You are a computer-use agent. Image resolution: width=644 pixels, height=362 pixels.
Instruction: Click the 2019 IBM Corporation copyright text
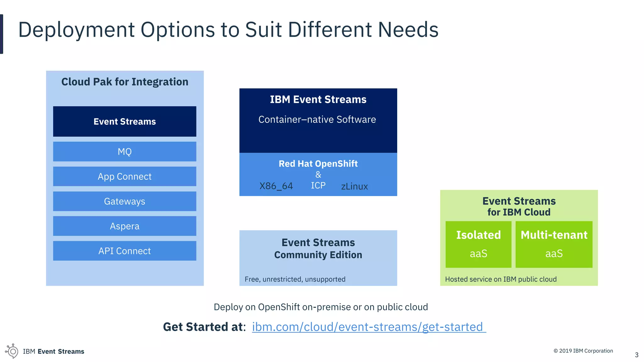[583, 351]
